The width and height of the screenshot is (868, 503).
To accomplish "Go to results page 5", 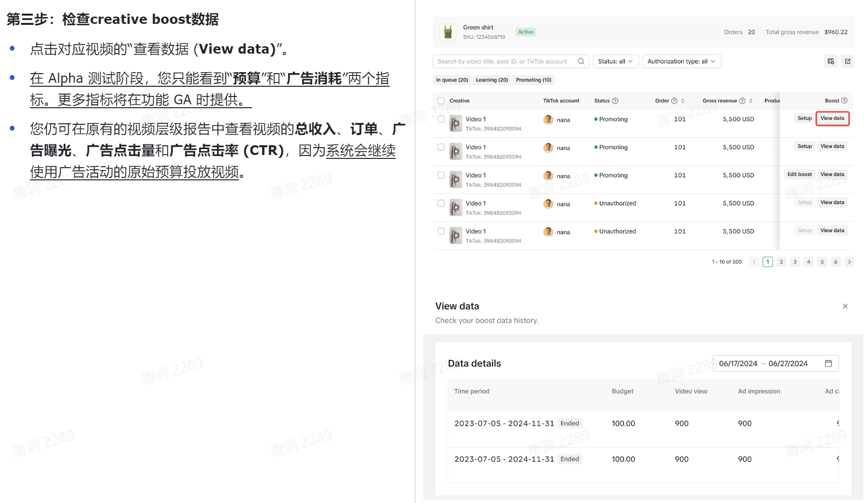I will [822, 262].
